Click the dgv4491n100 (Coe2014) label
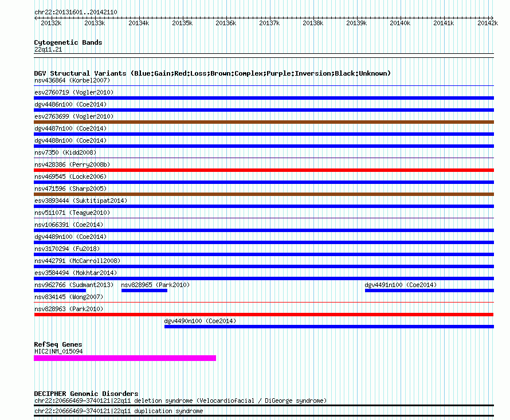 401,285
